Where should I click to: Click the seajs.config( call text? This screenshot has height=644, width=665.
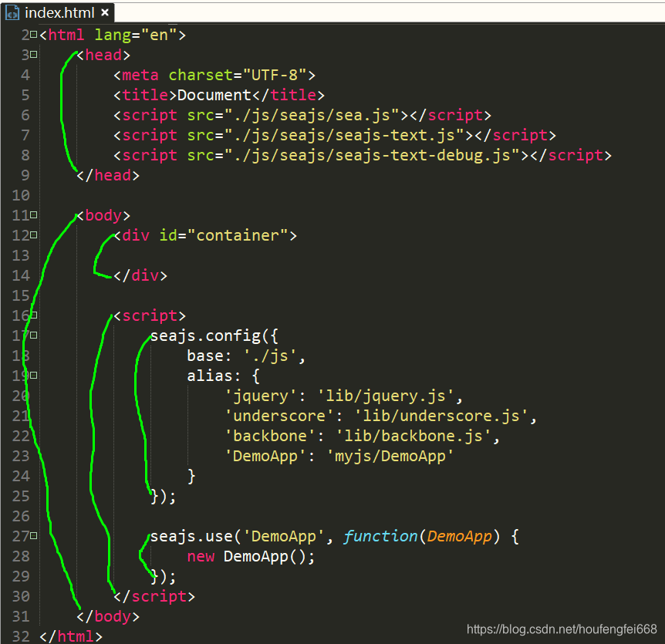tap(210, 335)
